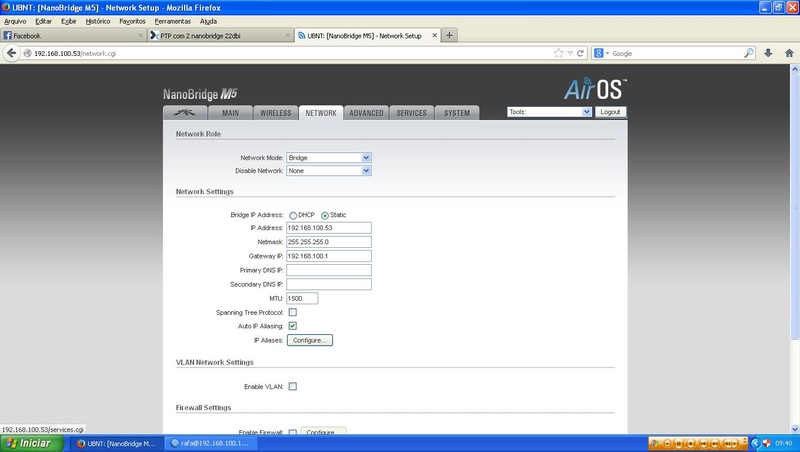
Task: Open the Exibir menu
Action: tap(69, 21)
